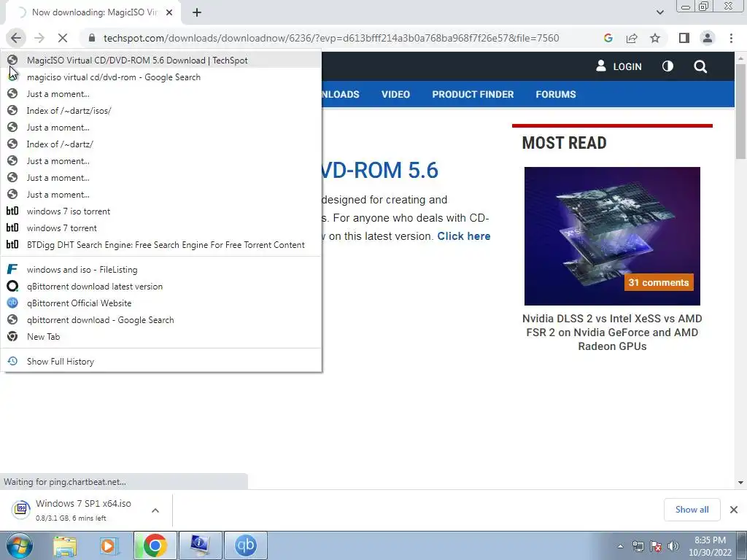Stop loading the page with the X button

63,38
